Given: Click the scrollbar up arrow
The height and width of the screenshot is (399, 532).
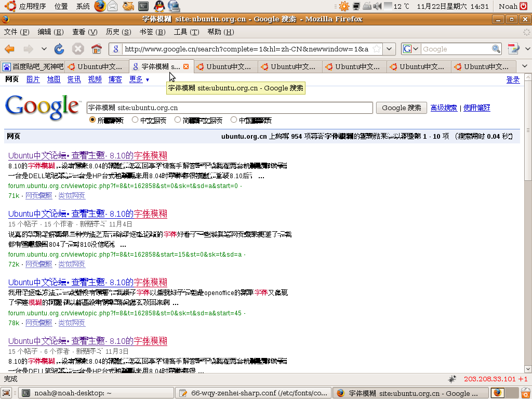Looking at the screenshot, I should pos(528,77).
